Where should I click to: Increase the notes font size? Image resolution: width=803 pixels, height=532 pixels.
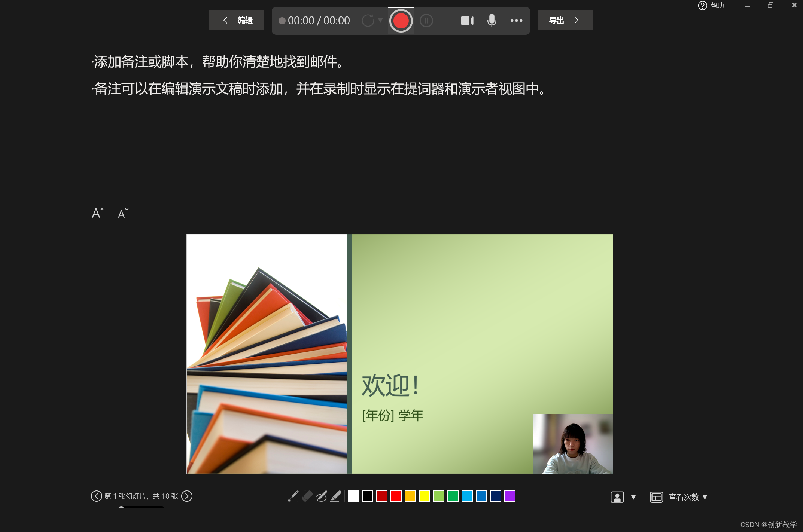(98, 213)
